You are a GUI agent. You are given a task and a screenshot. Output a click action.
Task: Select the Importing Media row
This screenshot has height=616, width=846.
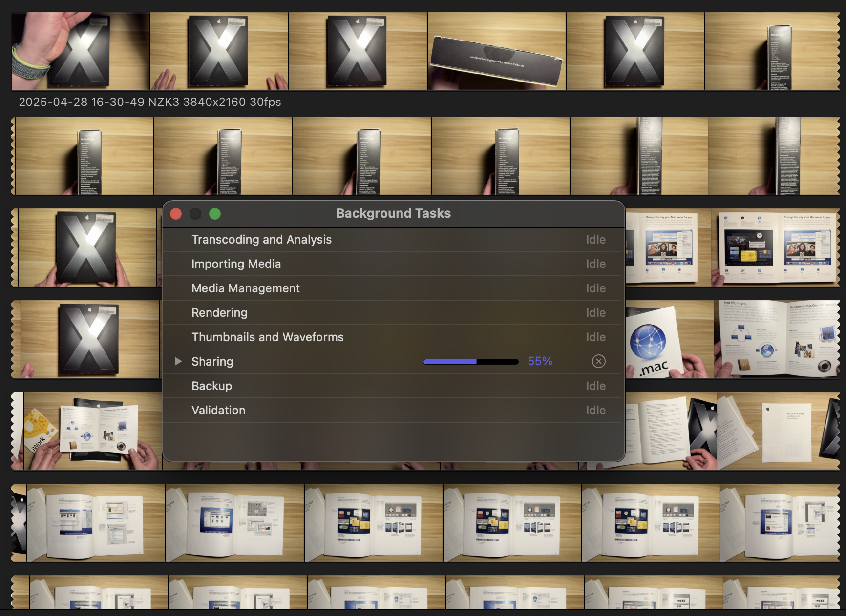click(392, 264)
